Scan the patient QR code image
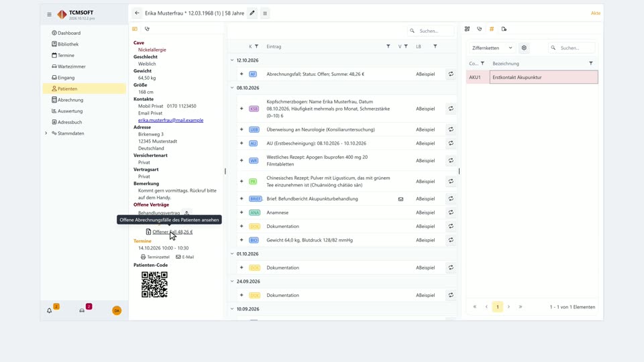 [x=154, y=284]
